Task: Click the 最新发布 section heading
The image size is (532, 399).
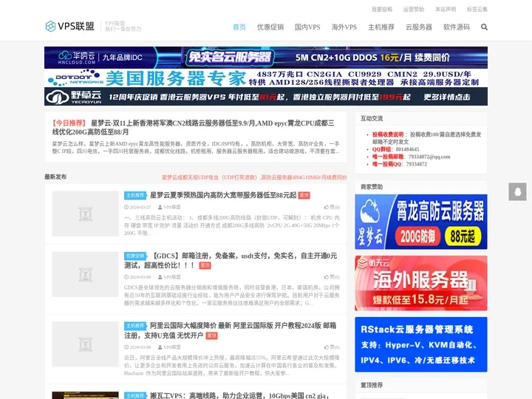Action: tap(55, 177)
